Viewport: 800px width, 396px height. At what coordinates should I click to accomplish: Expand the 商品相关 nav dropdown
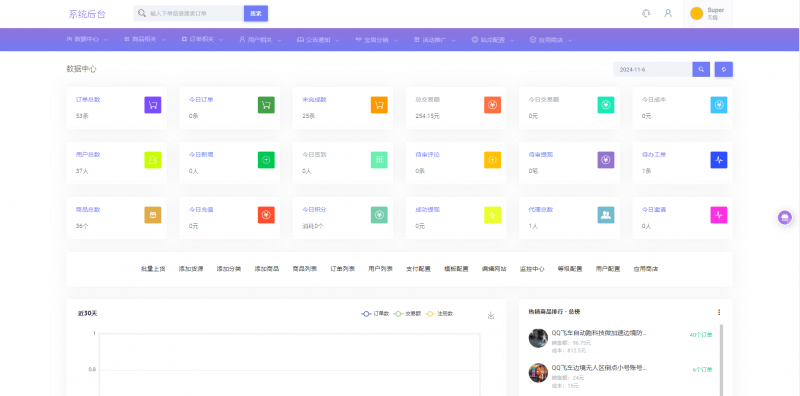[x=145, y=39]
